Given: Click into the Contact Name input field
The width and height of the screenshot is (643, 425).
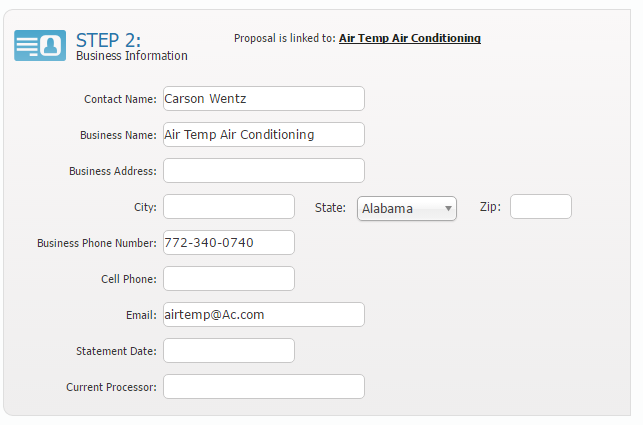Looking at the screenshot, I should [263, 99].
